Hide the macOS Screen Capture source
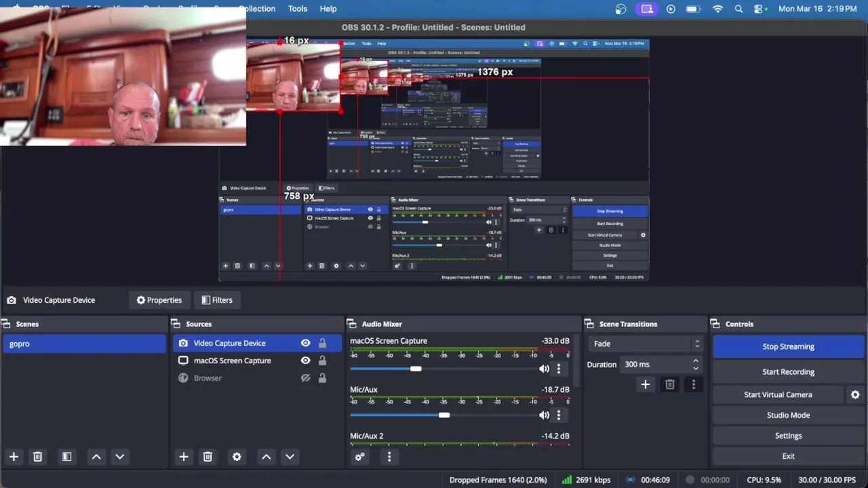 306,361
